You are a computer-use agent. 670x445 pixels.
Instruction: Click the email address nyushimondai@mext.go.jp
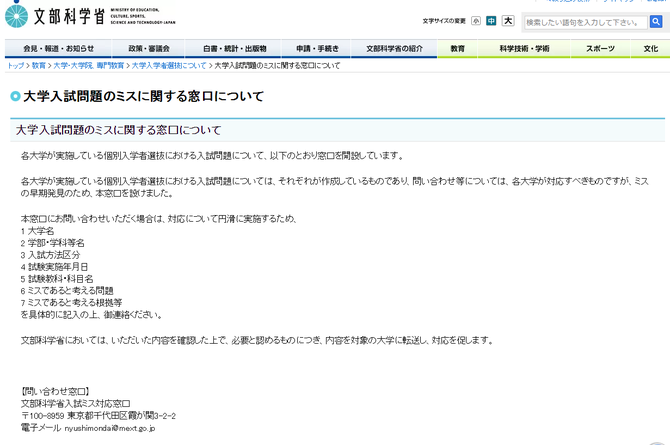pyautogui.click(x=110, y=428)
